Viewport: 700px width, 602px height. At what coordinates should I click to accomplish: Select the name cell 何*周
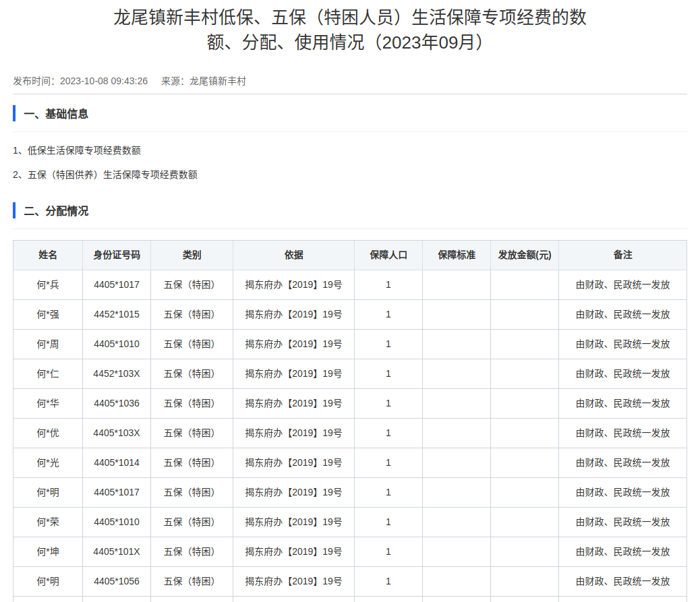click(x=48, y=344)
